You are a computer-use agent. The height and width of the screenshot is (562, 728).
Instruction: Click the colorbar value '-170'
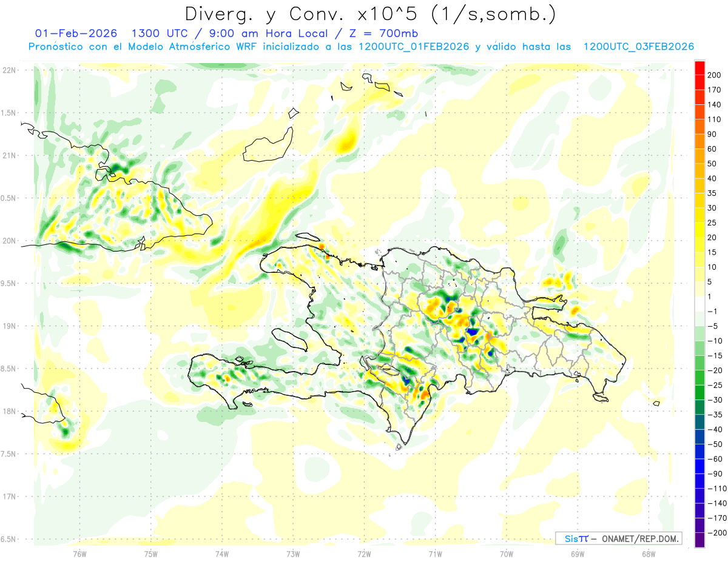(717, 518)
